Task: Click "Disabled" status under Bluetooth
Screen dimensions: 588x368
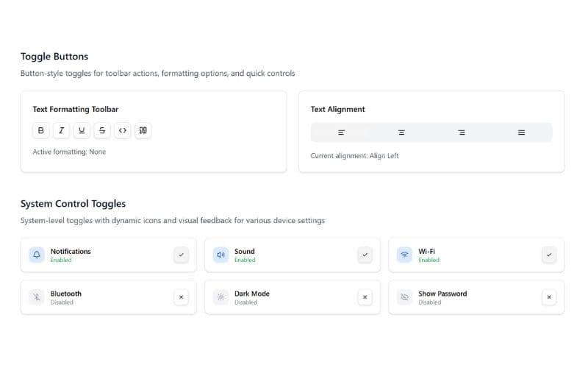Action: tap(62, 302)
